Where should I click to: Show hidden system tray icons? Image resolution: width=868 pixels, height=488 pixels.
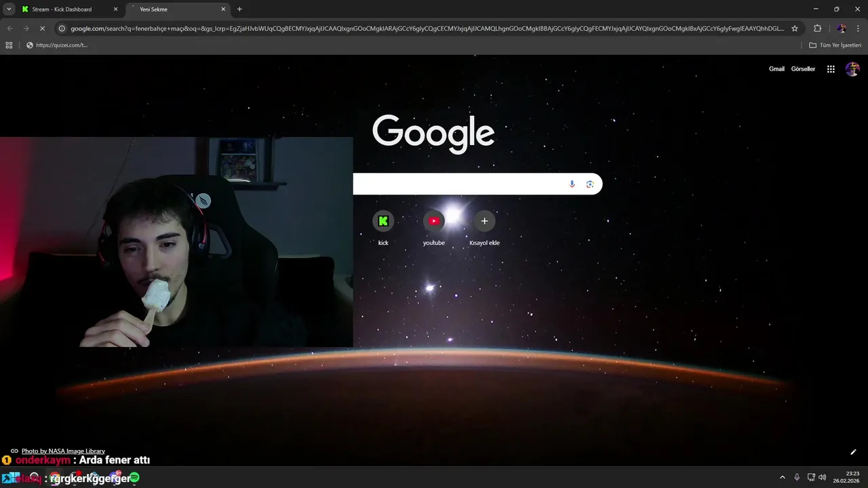click(782, 477)
